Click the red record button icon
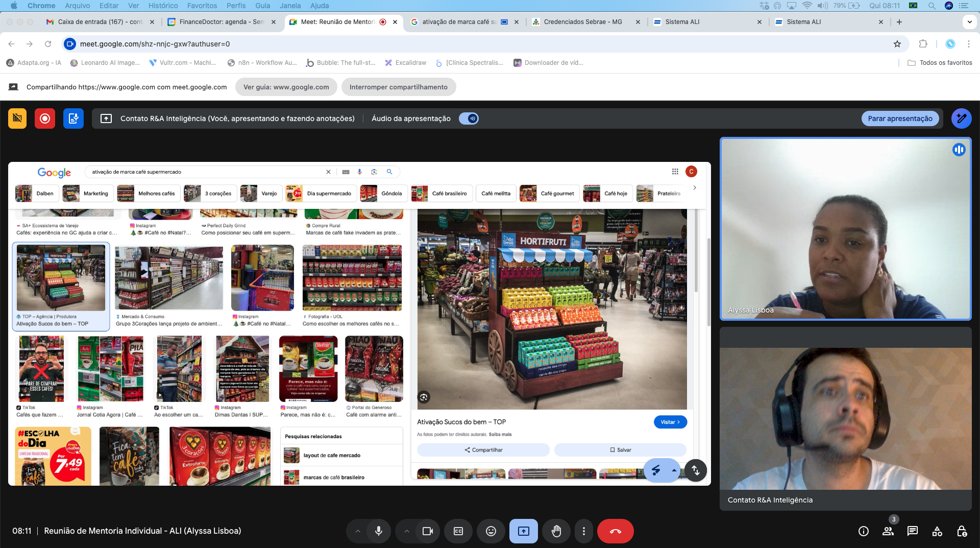This screenshot has width=980, height=548. tap(45, 118)
